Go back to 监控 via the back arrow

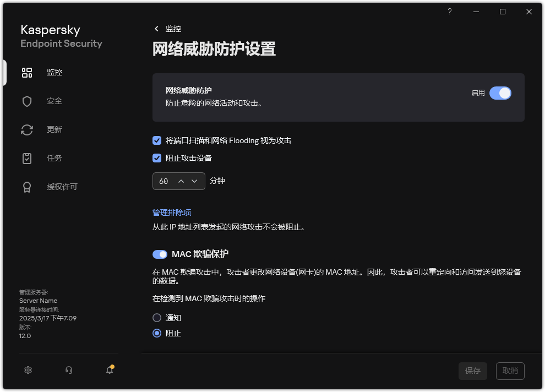pos(157,29)
